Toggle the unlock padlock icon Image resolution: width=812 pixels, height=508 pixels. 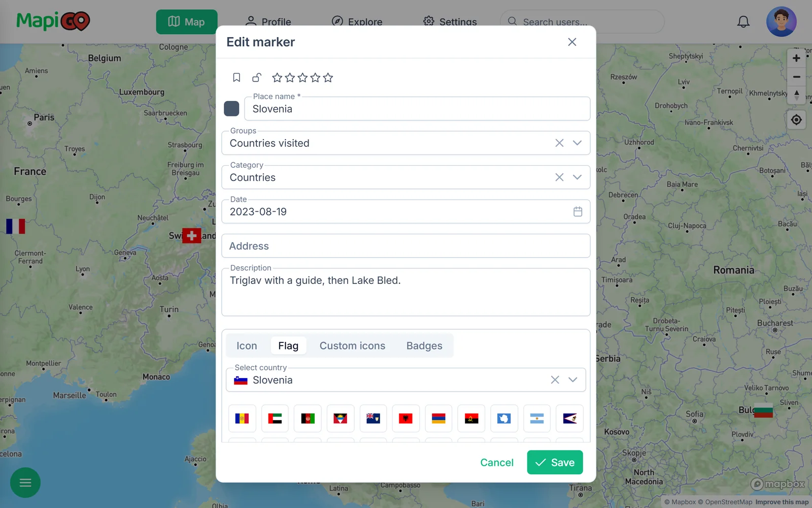pos(257,77)
